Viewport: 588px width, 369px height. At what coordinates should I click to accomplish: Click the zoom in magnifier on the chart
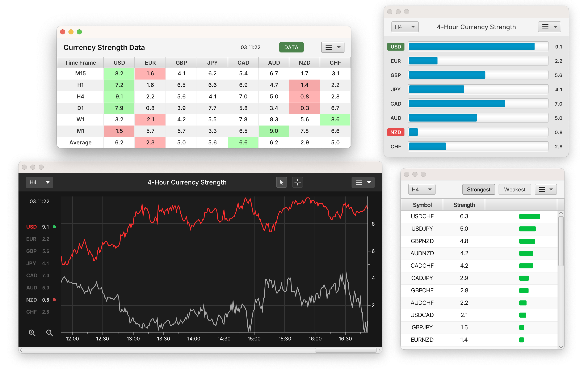coord(32,333)
